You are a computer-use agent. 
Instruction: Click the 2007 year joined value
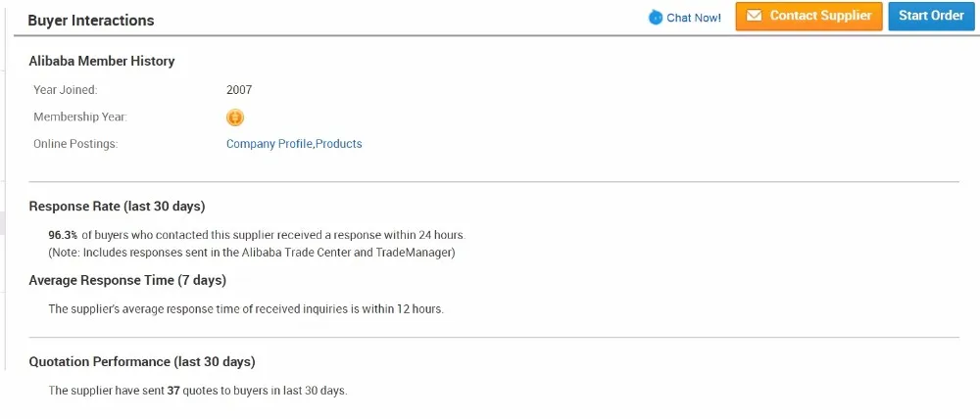[239, 90]
